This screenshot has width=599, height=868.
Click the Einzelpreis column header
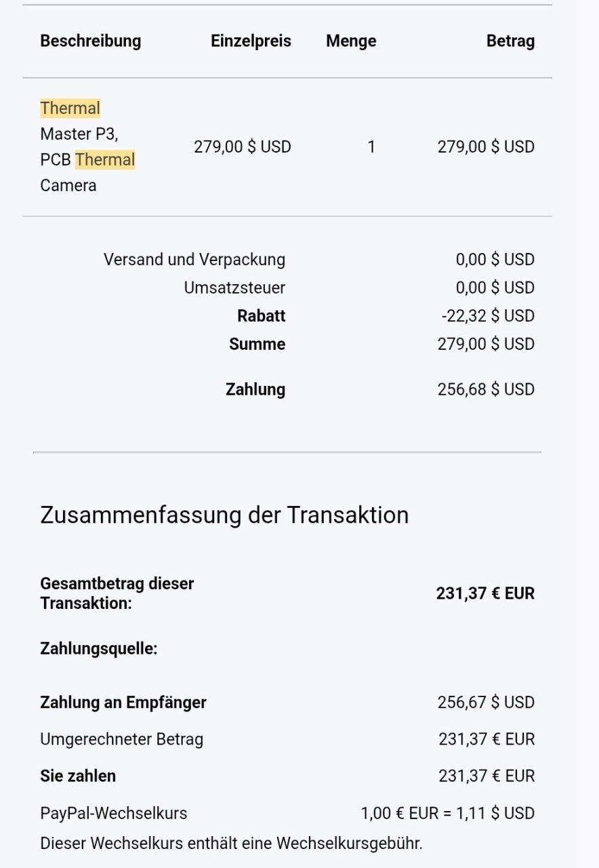coord(251,41)
